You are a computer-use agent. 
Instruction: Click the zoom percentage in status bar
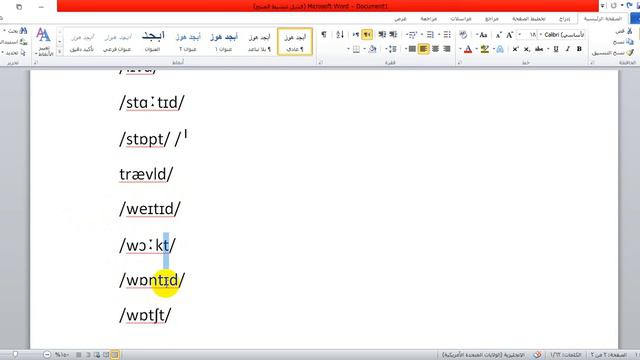click(62, 355)
